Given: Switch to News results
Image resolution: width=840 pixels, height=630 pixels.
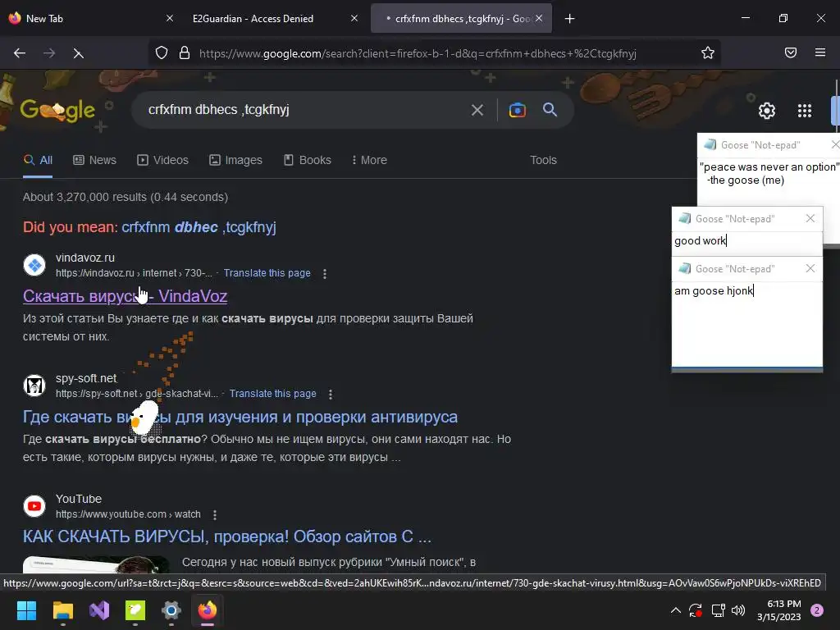Looking at the screenshot, I should (95, 160).
